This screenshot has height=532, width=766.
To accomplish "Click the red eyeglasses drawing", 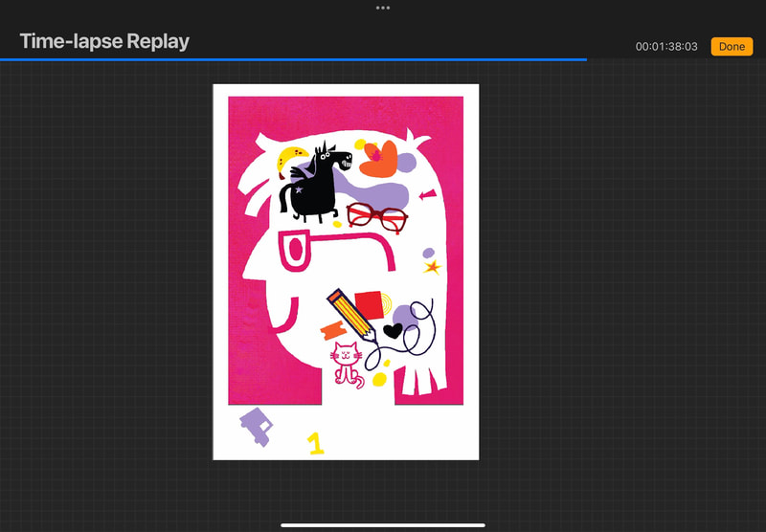I will click(x=377, y=216).
